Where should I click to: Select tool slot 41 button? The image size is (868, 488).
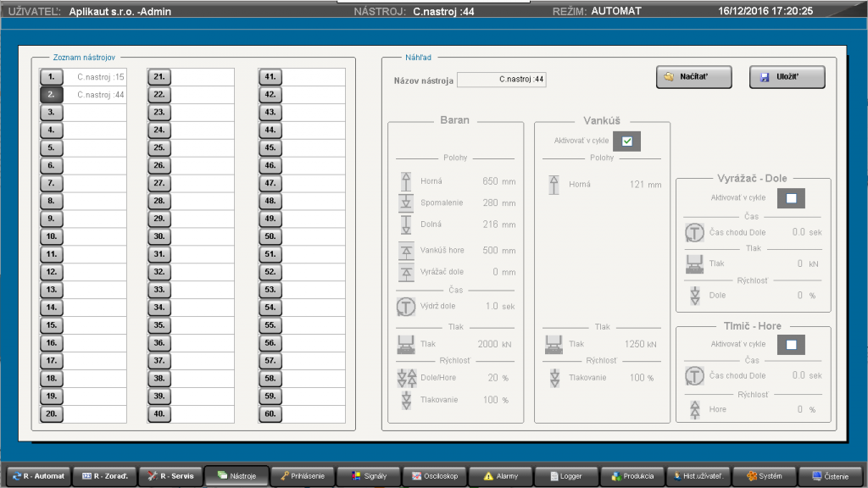(x=270, y=77)
